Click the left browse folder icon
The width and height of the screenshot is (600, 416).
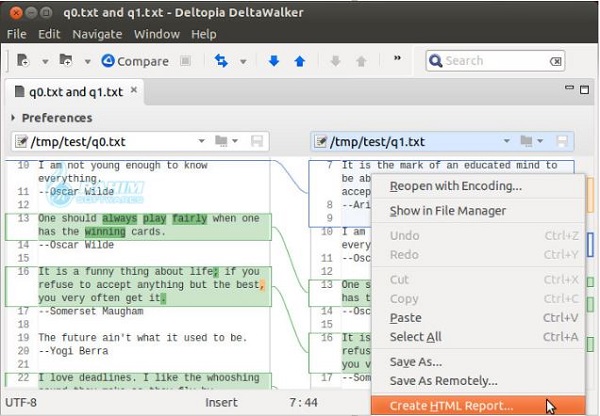coord(222,141)
